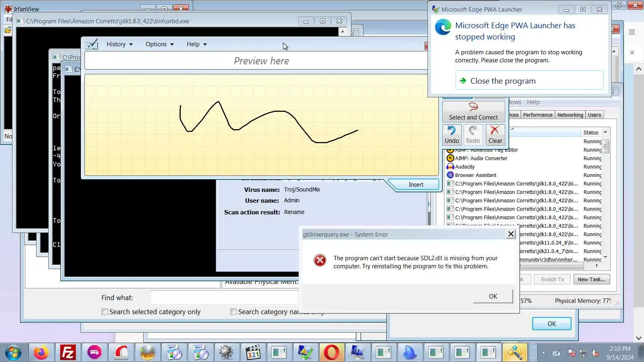Sort tasks by the Status column header
Viewport: 644px width, 362px height.
coord(591,132)
